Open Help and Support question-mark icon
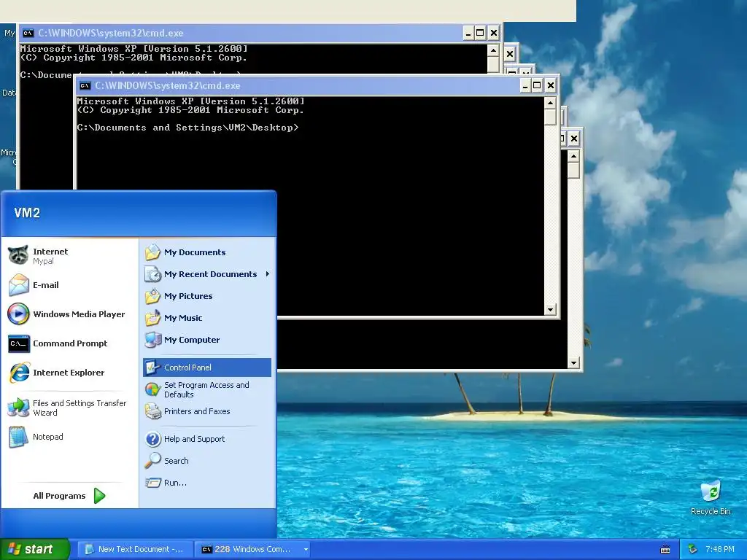The height and width of the screenshot is (560, 747). point(153,438)
